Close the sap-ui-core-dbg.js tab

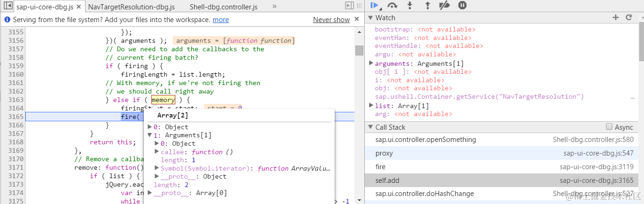tap(79, 7)
